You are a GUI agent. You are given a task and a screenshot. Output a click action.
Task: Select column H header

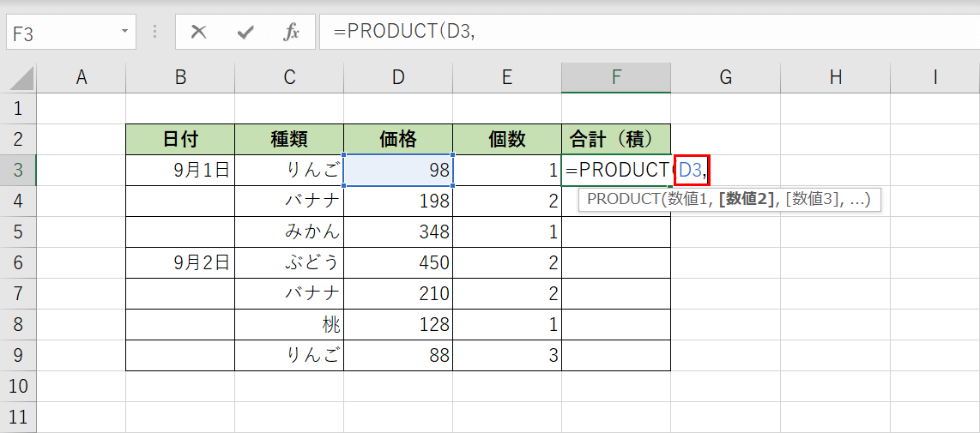click(x=835, y=77)
